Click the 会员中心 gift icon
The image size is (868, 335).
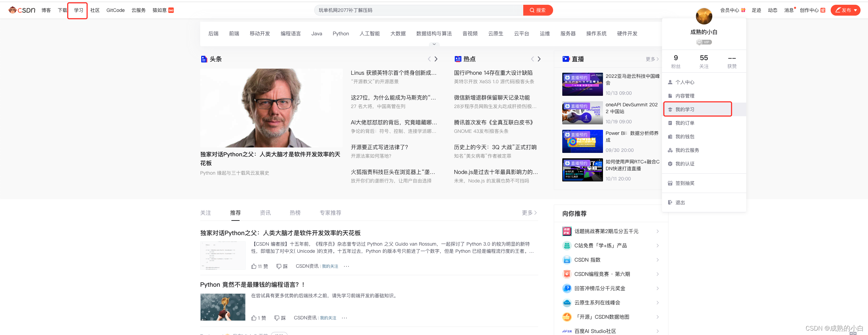click(743, 10)
